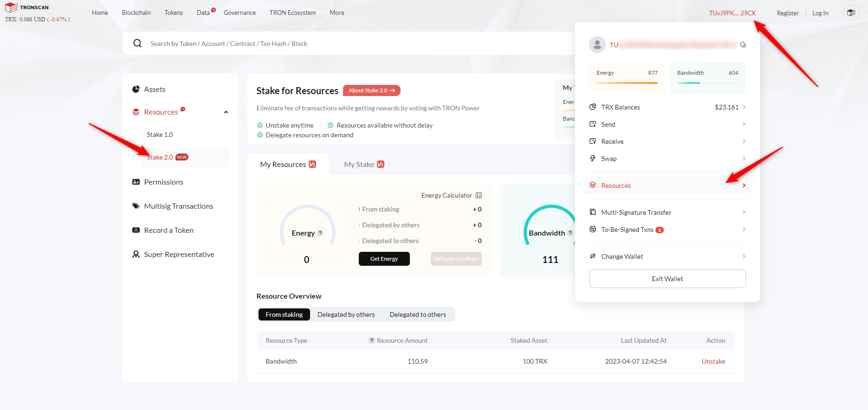Click Resource Amount help icon
Image resolution: width=868 pixels, height=410 pixels.
pyautogui.click(x=372, y=340)
